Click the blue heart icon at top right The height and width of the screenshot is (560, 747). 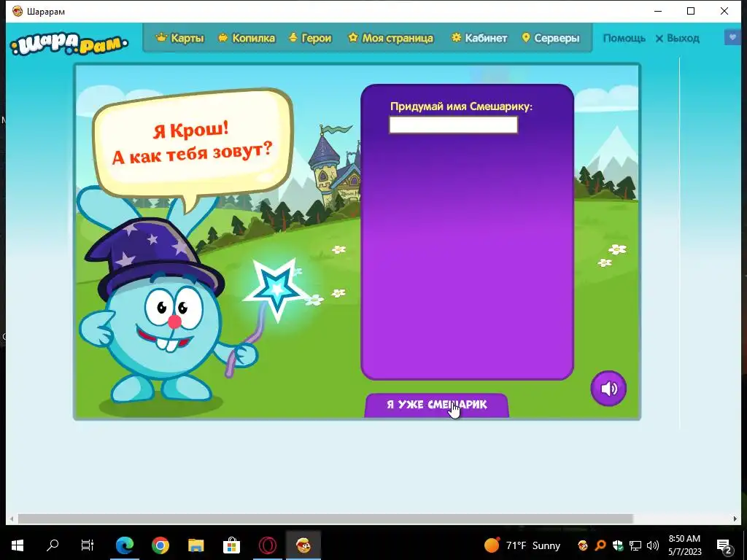732,37
